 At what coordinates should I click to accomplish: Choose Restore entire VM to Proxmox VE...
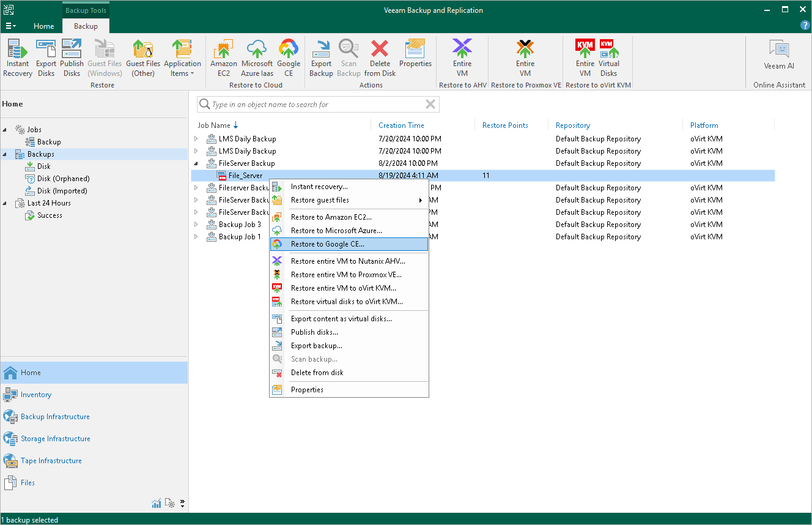[349, 275]
